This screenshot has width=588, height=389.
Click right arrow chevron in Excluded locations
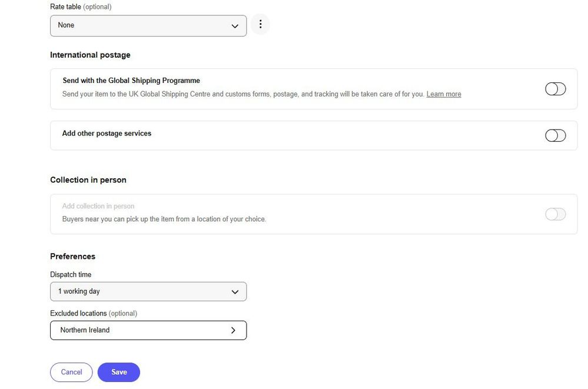click(233, 330)
